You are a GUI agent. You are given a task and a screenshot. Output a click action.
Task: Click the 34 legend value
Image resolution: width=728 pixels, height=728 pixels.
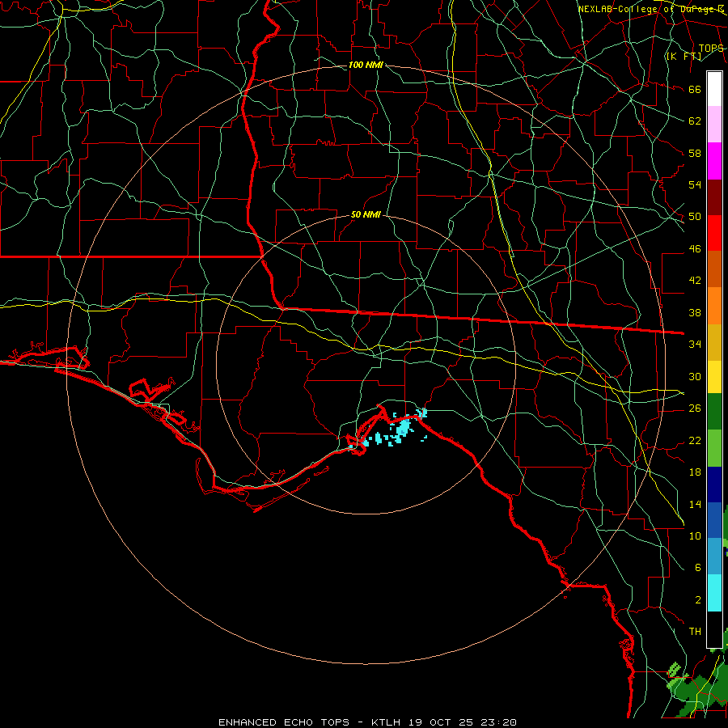[695, 345]
